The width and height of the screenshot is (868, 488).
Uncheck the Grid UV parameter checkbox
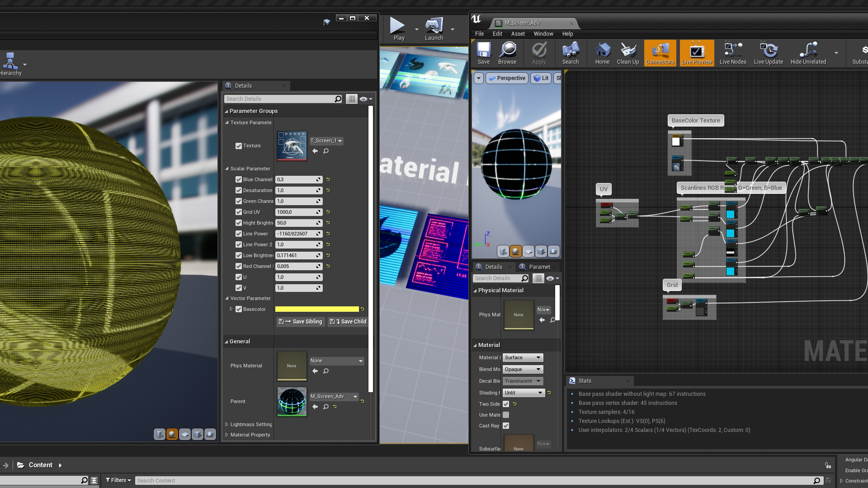(239, 212)
